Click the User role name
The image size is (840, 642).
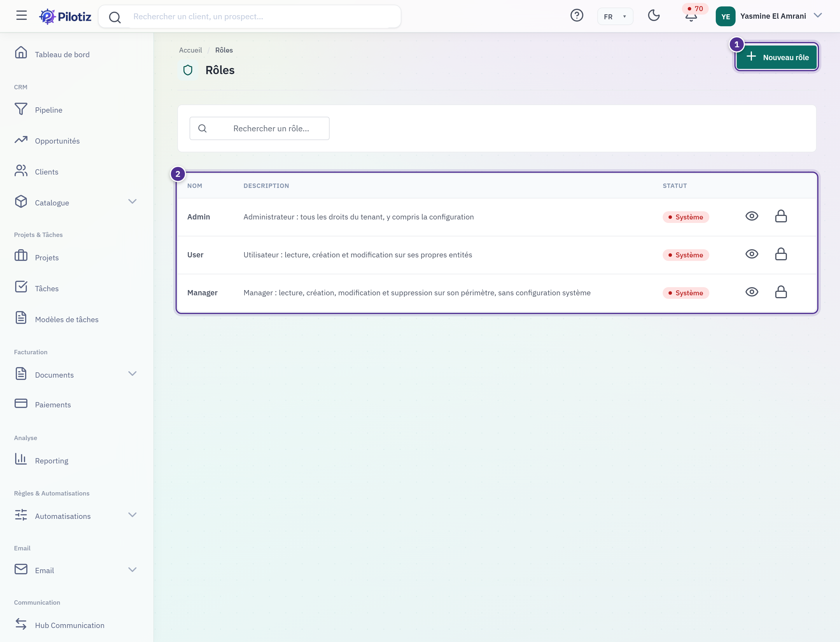195,254
